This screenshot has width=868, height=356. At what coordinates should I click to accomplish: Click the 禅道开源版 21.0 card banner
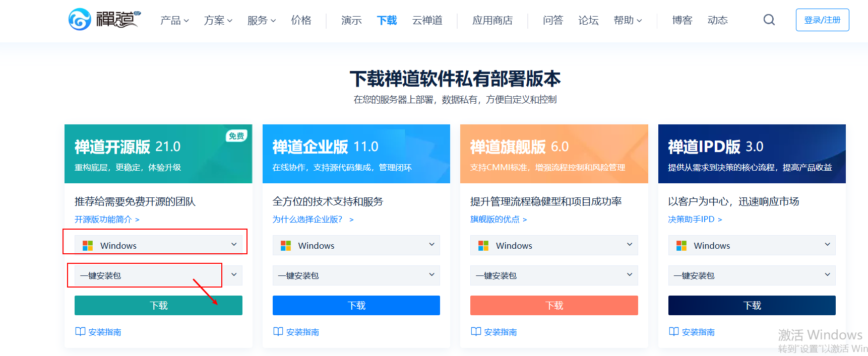[158, 154]
